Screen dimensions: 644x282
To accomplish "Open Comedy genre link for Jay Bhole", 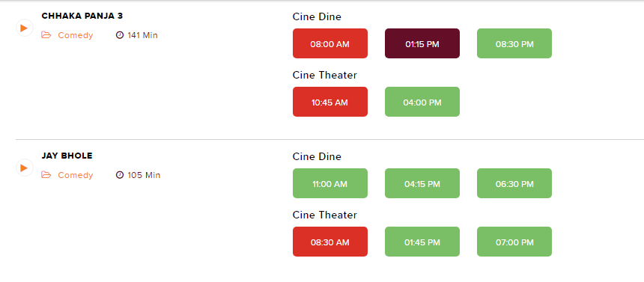I will point(76,175).
